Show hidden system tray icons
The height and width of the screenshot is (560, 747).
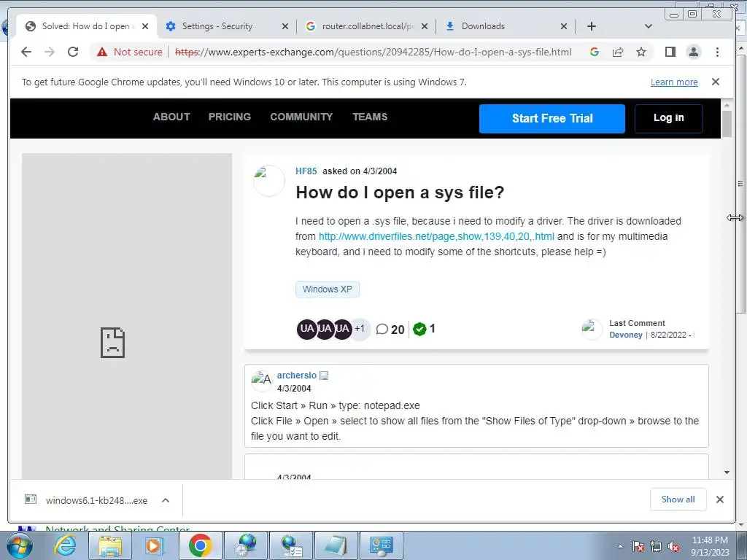point(620,546)
